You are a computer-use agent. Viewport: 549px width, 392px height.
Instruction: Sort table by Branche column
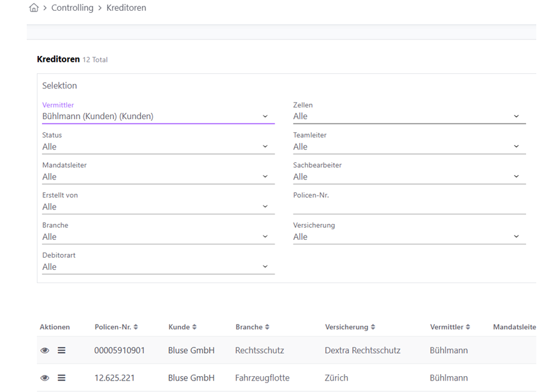tap(267, 327)
